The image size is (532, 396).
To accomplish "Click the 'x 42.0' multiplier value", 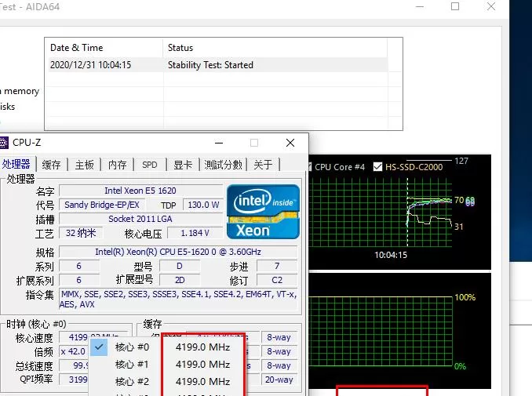I will [x=74, y=351].
